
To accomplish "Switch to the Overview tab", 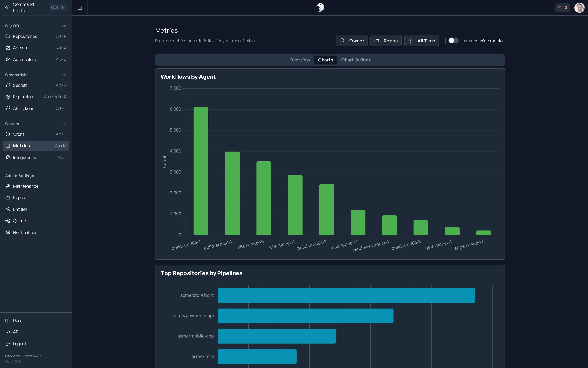I will pos(300,60).
